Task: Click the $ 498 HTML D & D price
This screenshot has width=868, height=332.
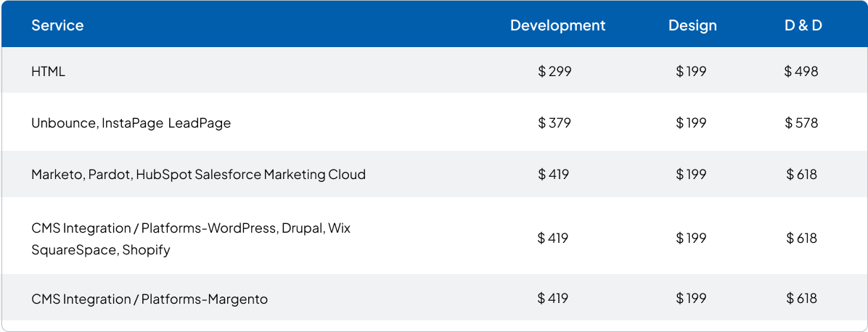Action: click(801, 72)
